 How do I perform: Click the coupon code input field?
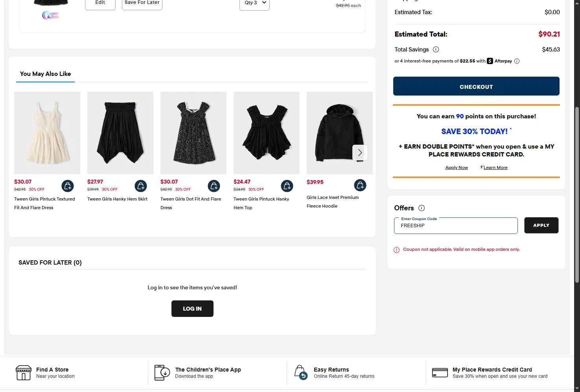[456, 226]
